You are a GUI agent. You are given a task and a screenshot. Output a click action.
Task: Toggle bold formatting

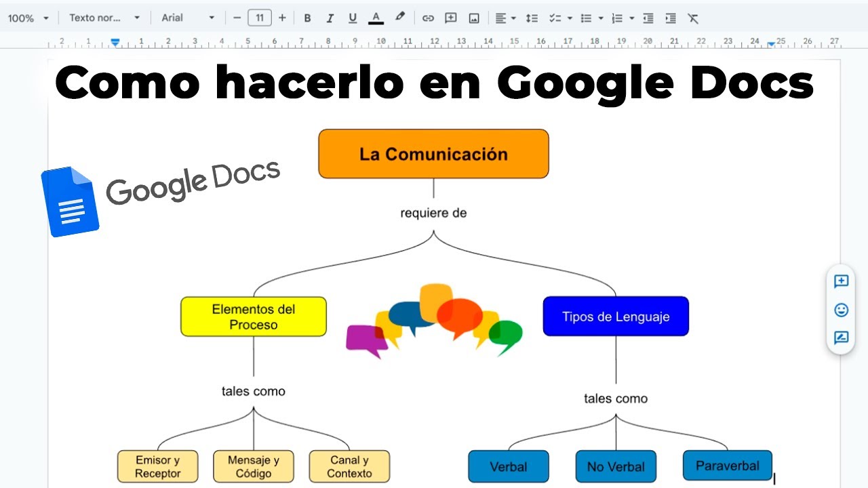point(307,18)
